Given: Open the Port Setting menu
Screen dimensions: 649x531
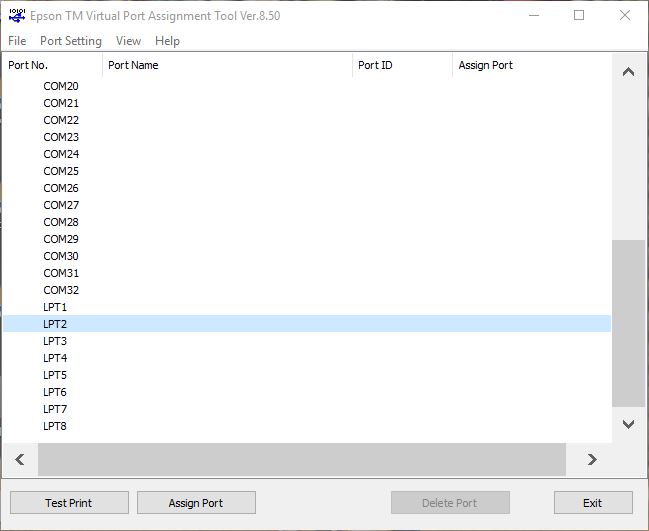Looking at the screenshot, I should pos(71,41).
